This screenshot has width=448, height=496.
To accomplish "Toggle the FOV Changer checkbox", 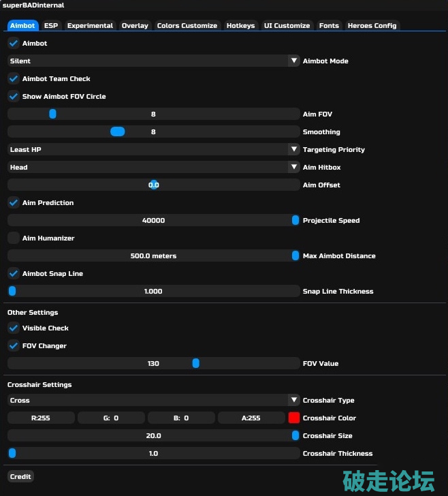I will [14, 346].
